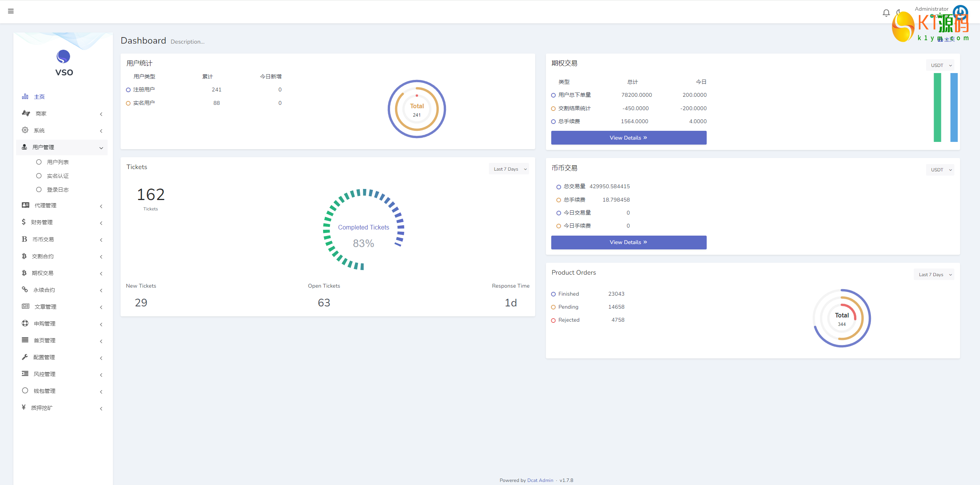The width and height of the screenshot is (980, 485).
Task: Open the 期权交易 USDT currency dropdown
Action: (x=940, y=65)
